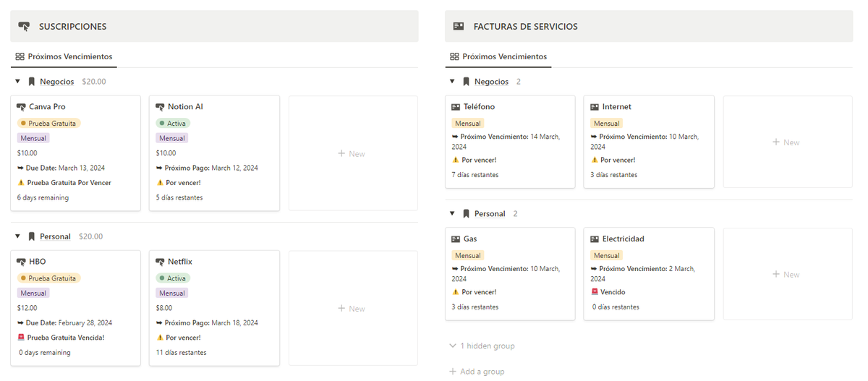This screenshot has width=868, height=381.
Task: Click the bookmark icon of Facturas Personal group
Action: [466, 214]
